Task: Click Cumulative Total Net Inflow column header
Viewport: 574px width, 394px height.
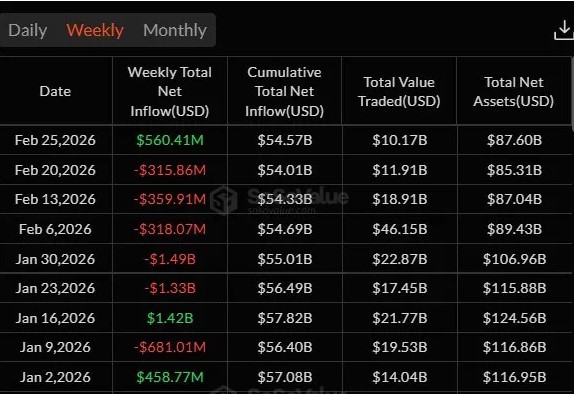Action: coord(284,92)
